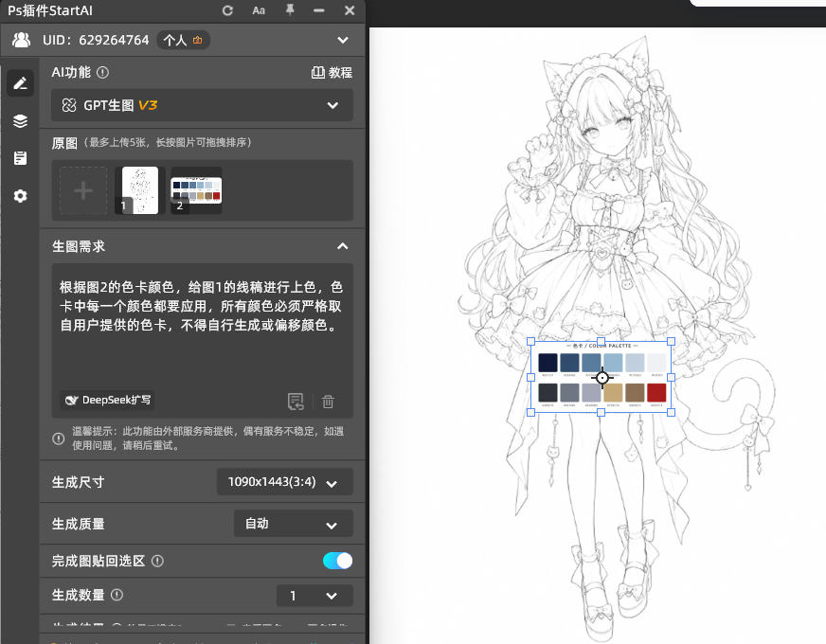Click the 个人 membership badge

coord(183,40)
